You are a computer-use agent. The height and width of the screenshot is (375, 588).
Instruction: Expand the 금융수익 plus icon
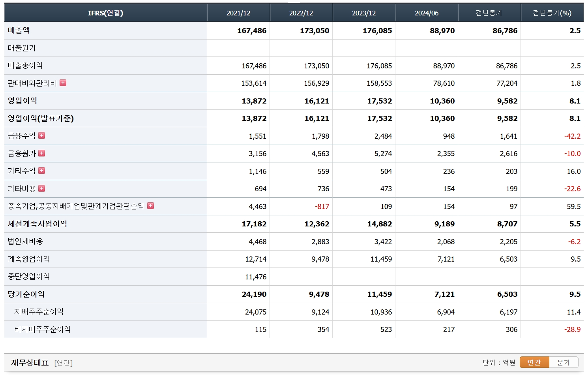tap(41, 136)
